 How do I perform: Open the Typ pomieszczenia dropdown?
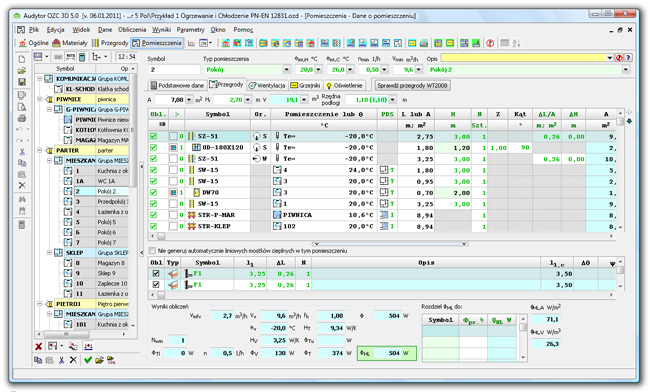click(286, 70)
